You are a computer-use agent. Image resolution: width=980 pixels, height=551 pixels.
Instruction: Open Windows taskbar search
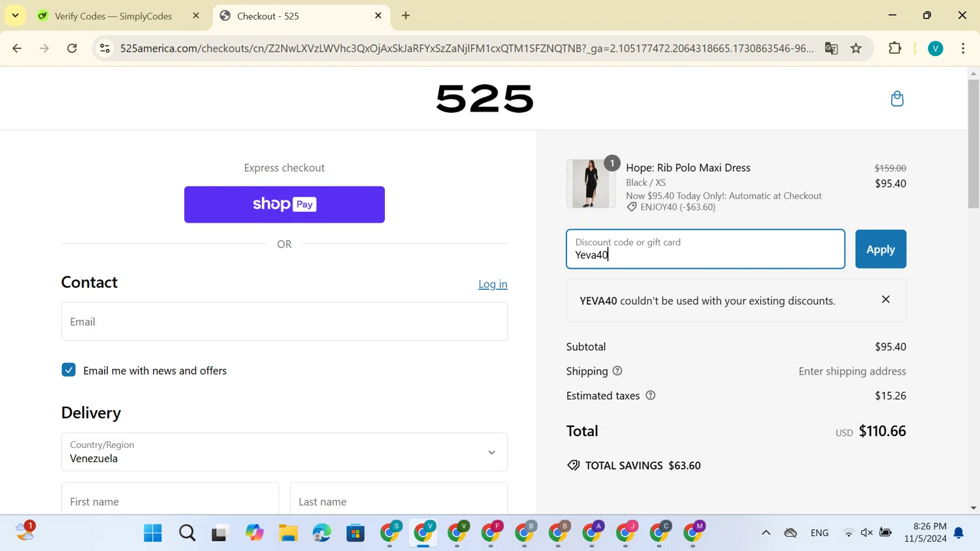187,533
